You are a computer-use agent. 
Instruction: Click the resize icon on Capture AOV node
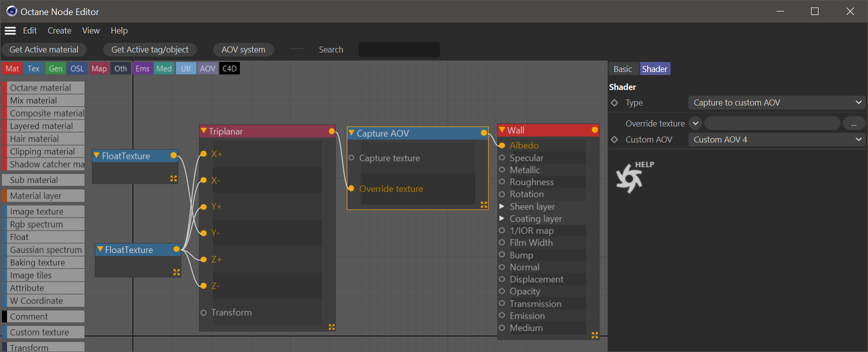coord(484,205)
